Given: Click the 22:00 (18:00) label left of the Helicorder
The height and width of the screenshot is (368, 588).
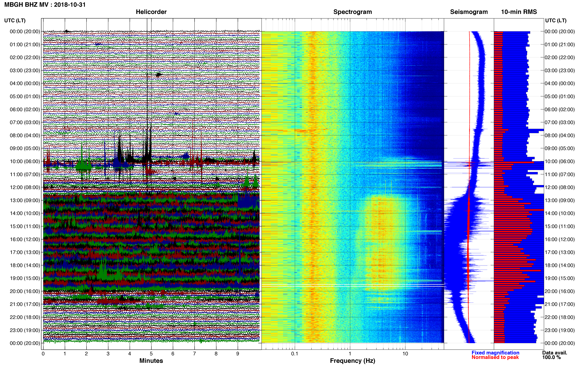Looking at the screenshot, I should (x=25, y=317).
